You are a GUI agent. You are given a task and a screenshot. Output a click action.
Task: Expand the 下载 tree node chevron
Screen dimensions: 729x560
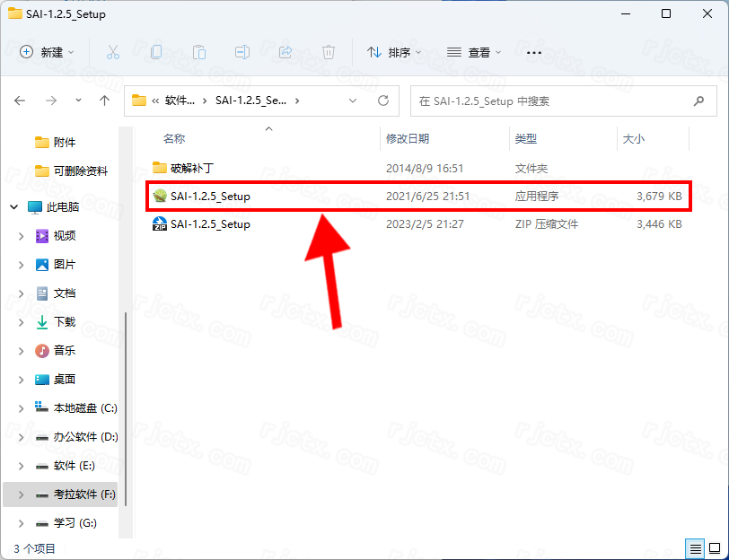point(22,321)
